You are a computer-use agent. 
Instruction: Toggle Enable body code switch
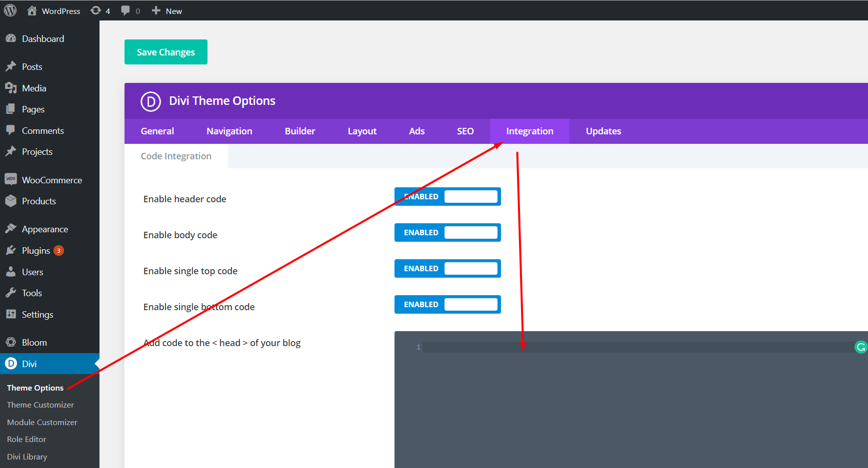[x=447, y=233]
